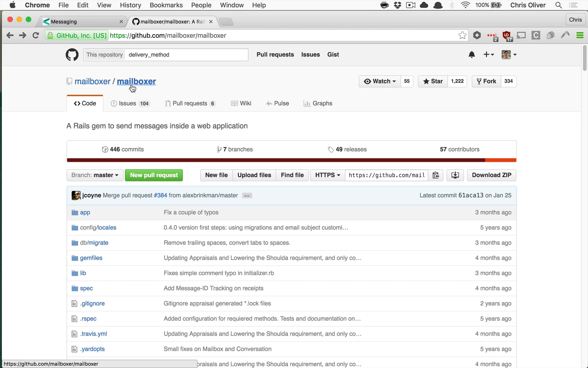Open the plus create-new dropdown
The height and width of the screenshot is (368, 588).
pyautogui.click(x=488, y=55)
